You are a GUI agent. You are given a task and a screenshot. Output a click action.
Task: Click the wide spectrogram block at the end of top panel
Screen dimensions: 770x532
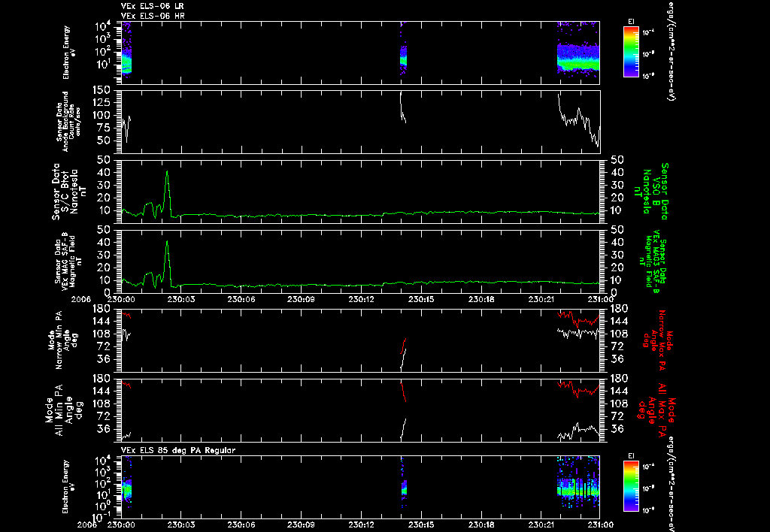point(578,58)
